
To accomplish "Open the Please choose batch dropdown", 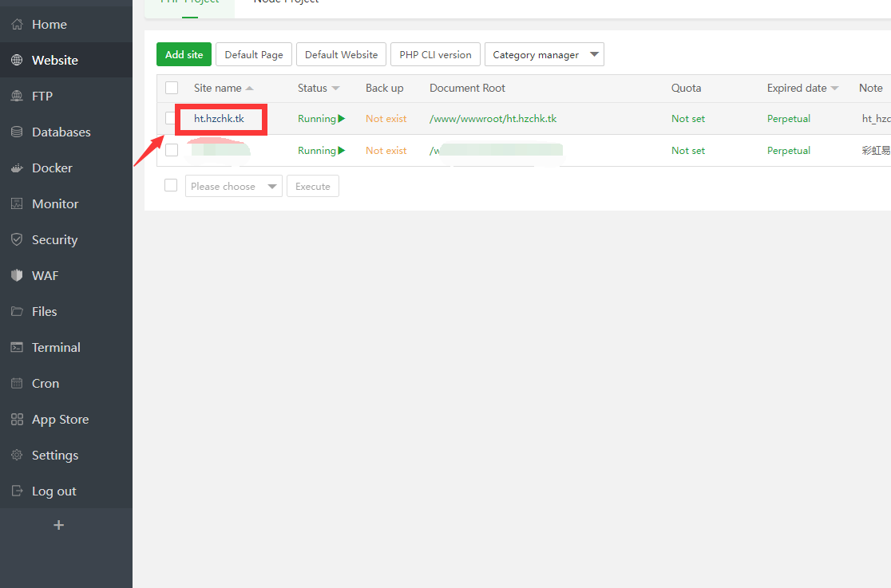I will (233, 187).
